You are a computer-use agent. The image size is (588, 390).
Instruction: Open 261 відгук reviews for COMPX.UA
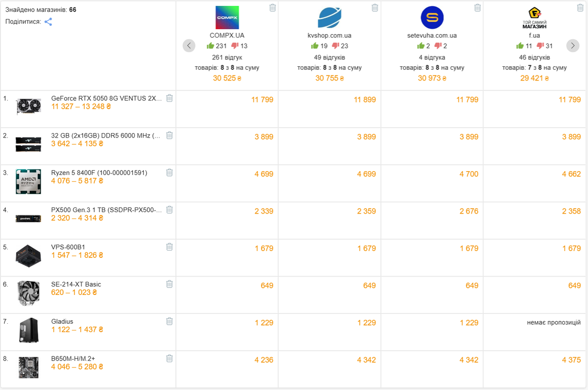click(227, 57)
